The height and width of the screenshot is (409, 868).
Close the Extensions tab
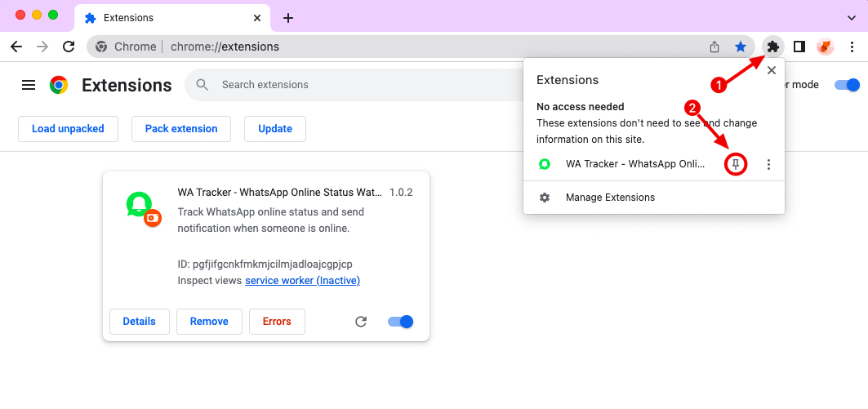pos(257,18)
